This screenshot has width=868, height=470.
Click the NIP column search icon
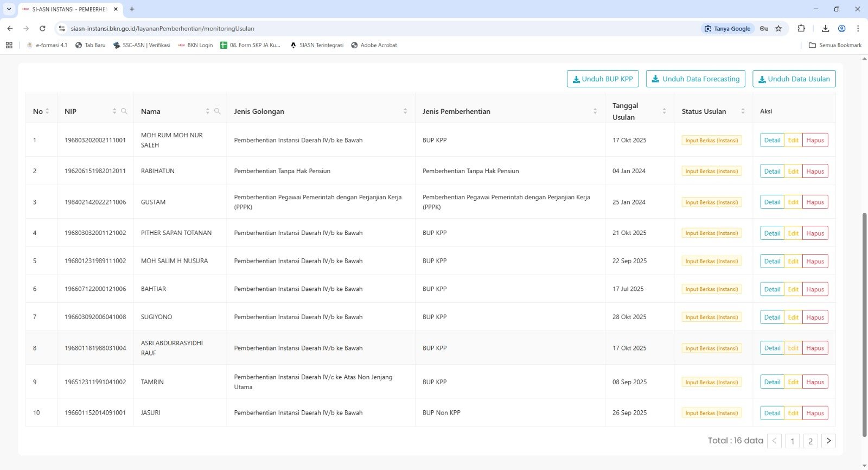[124, 111]
